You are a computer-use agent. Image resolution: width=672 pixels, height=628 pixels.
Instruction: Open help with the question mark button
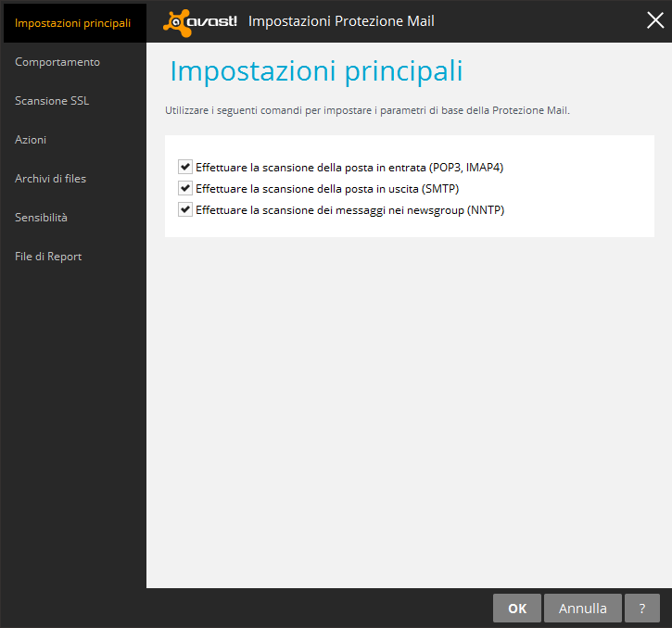pos(642,608)
